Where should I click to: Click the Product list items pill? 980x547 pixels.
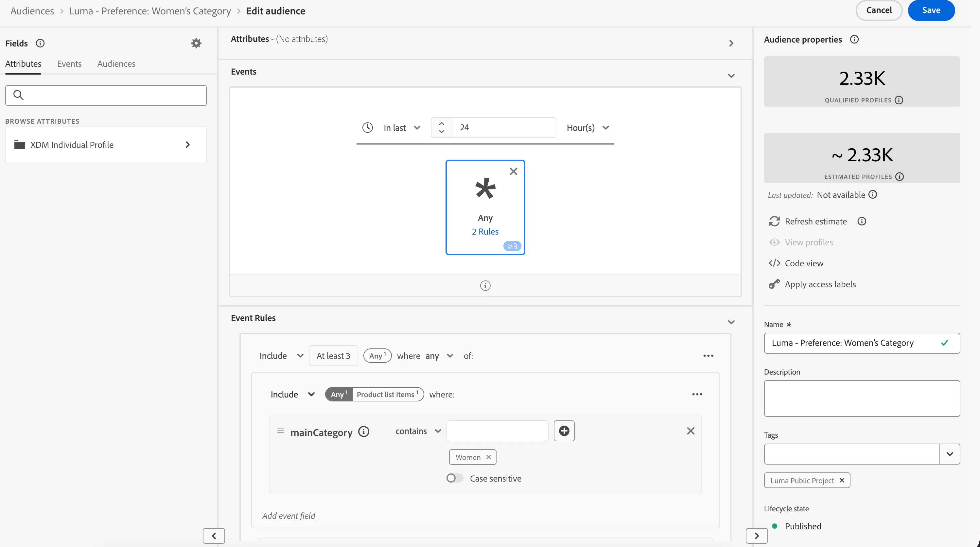point(388,395)
